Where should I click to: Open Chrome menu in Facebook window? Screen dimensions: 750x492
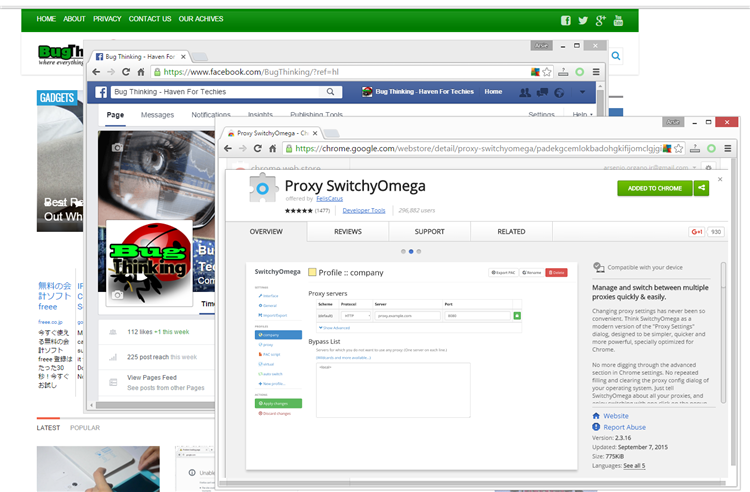(x=596, y=72)
